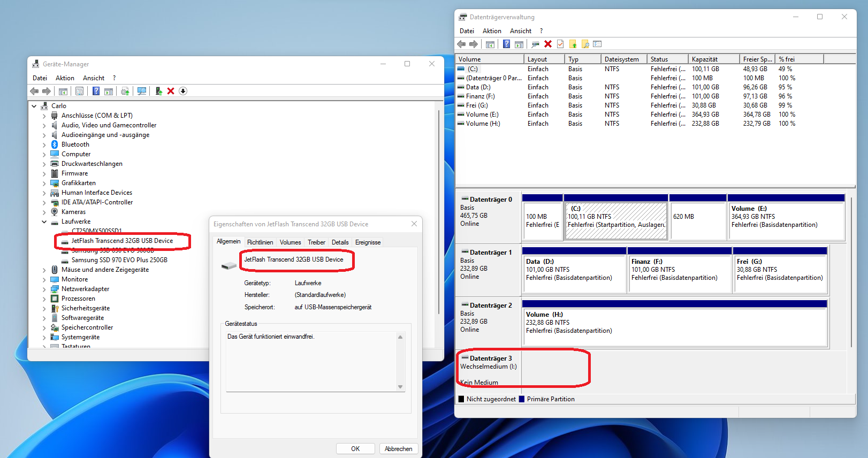Image resolution: width=868 pixels, height=458 pixels.
Task: Close the JetFlash properties dialog
Action: (414, 224)
